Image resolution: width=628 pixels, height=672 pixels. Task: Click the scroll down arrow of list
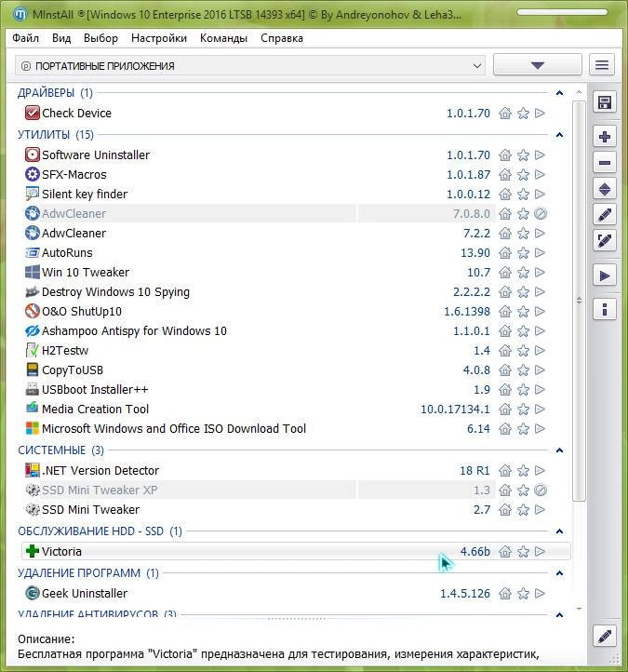[579, 609]
